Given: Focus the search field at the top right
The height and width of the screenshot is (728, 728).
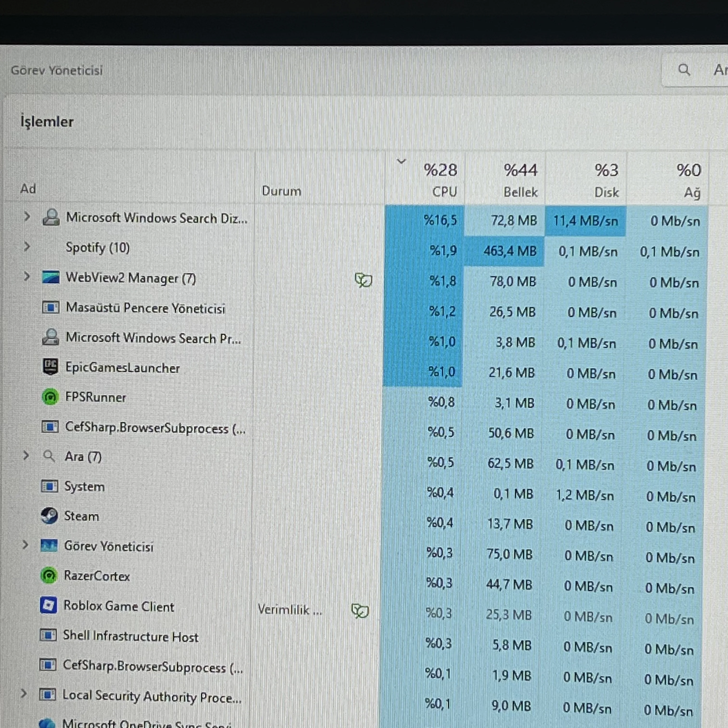Looking at the screenshot, I should [695, 70].
